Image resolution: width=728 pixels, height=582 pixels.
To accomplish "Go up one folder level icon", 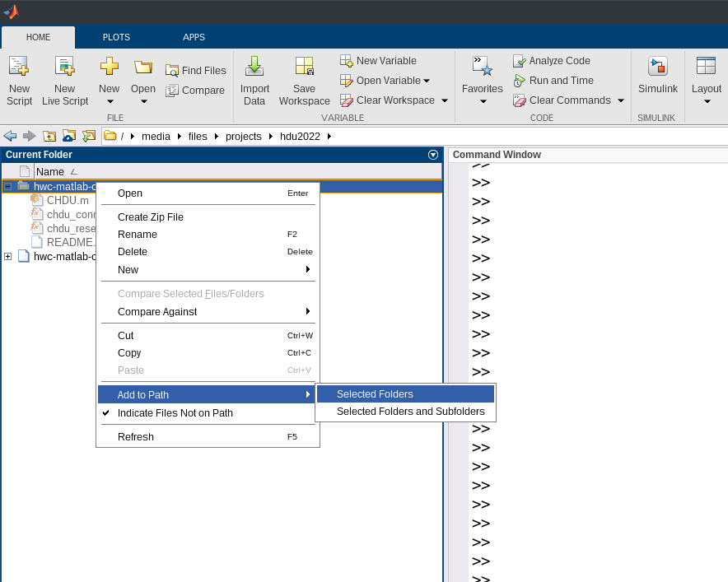I will pyautogui.click(x=49, y=136).
